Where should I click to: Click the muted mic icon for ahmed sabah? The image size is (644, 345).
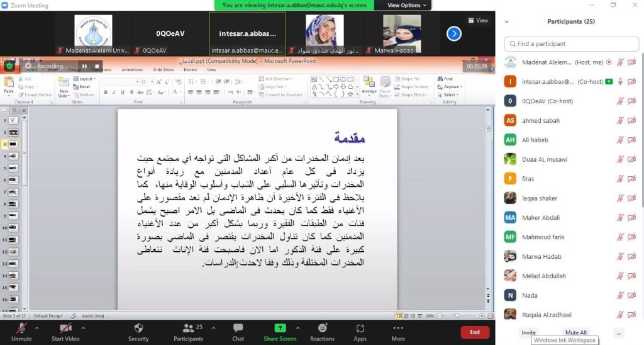[x=620, y=120]
